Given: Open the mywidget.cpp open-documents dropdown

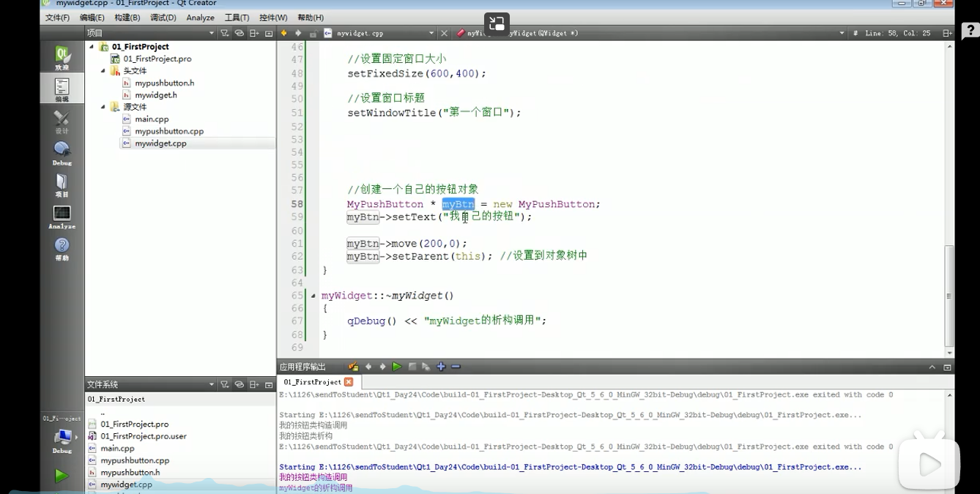Looking at the screenshot, I should (431, 33).
